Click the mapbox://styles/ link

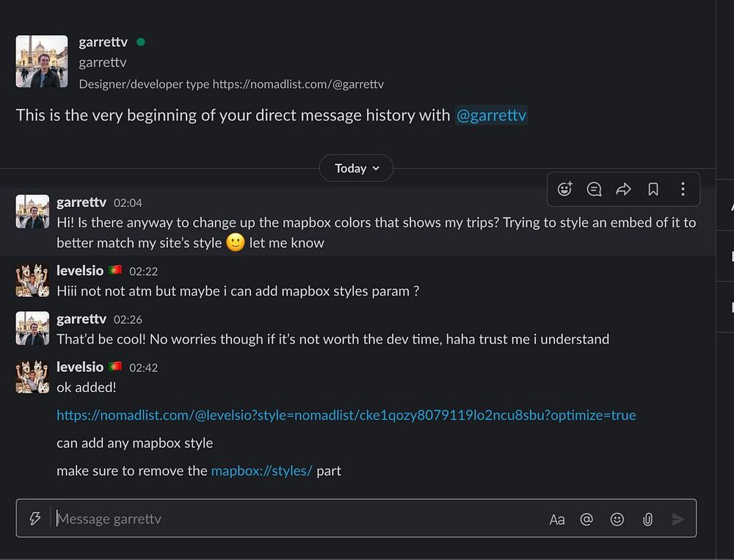point(261,471)
